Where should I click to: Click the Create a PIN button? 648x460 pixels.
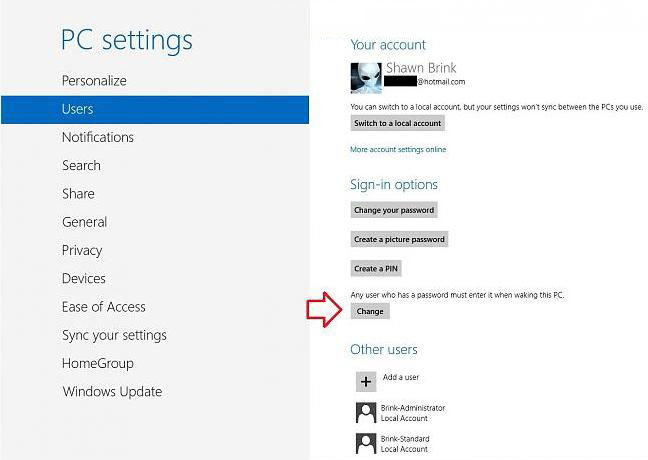(x=376, y=269)
